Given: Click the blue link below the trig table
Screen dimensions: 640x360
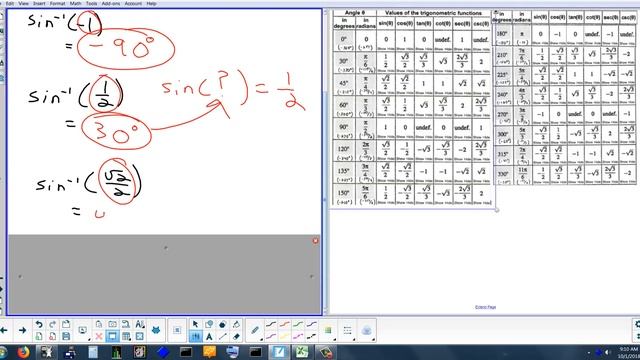Looking at the screenshot, I should click(x=485, y=307).
